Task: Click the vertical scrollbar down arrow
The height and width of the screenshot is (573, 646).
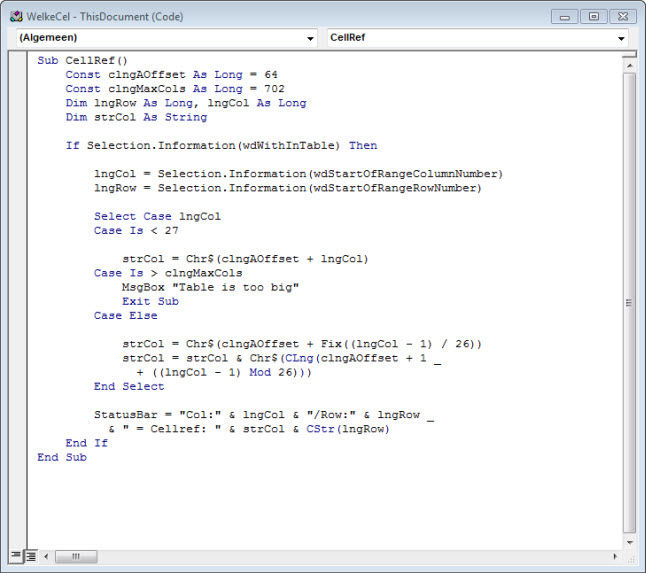Action: pyautogui.click(x=630, y=543)
